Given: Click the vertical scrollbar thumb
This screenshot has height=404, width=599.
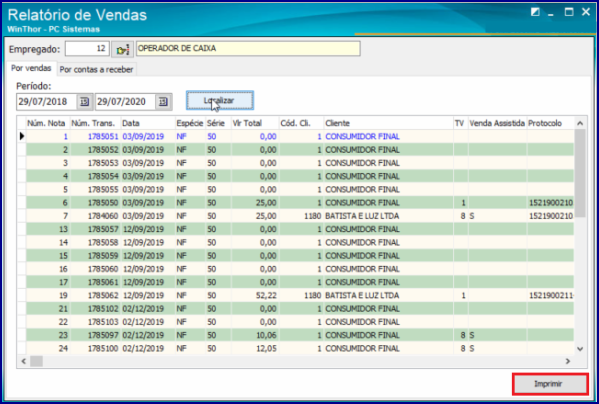Looking at the screenshot, I should [580, 174].
